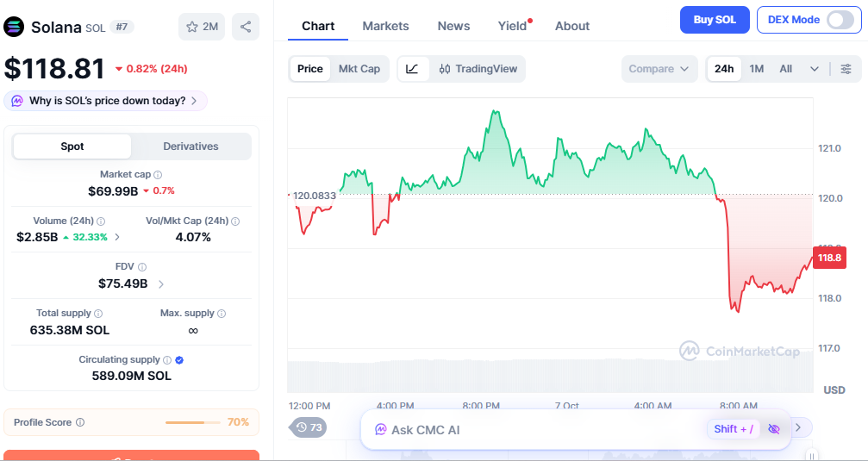The height and width of the screenshot is (461, 868).
Task: Click the $118.81 current price
Action: click(x=54, y=69)
